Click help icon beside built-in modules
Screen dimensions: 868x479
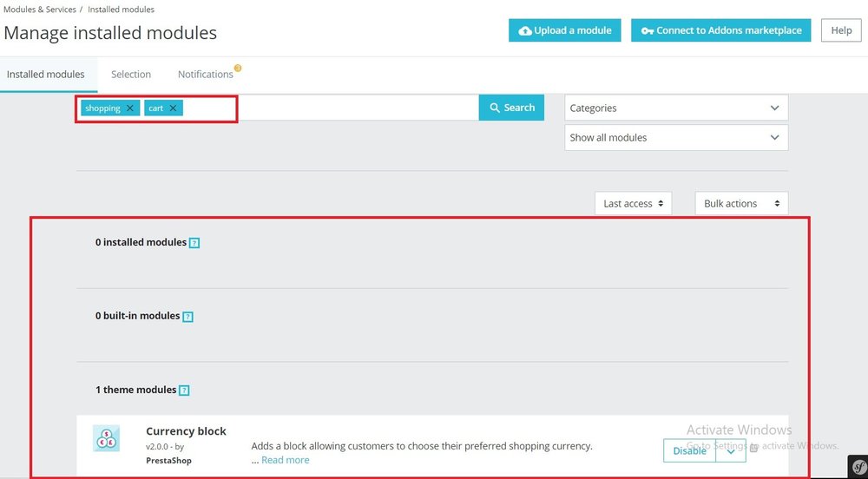[187, 317]
